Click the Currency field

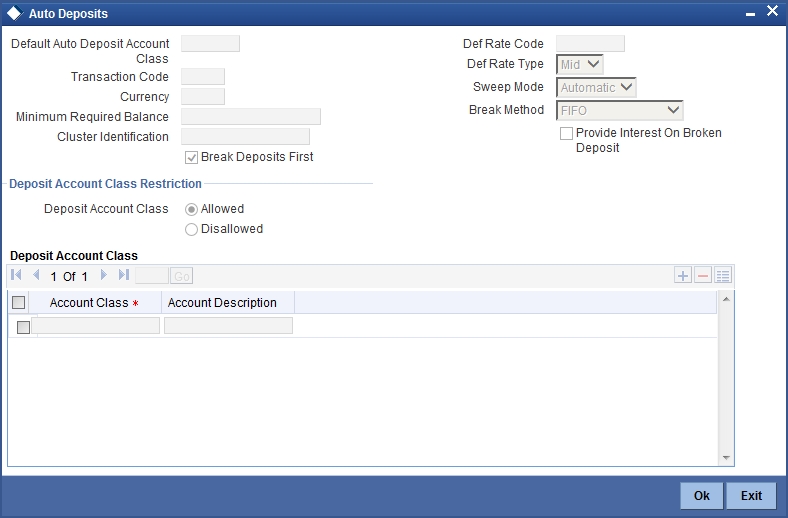click(x=203, y=96)
